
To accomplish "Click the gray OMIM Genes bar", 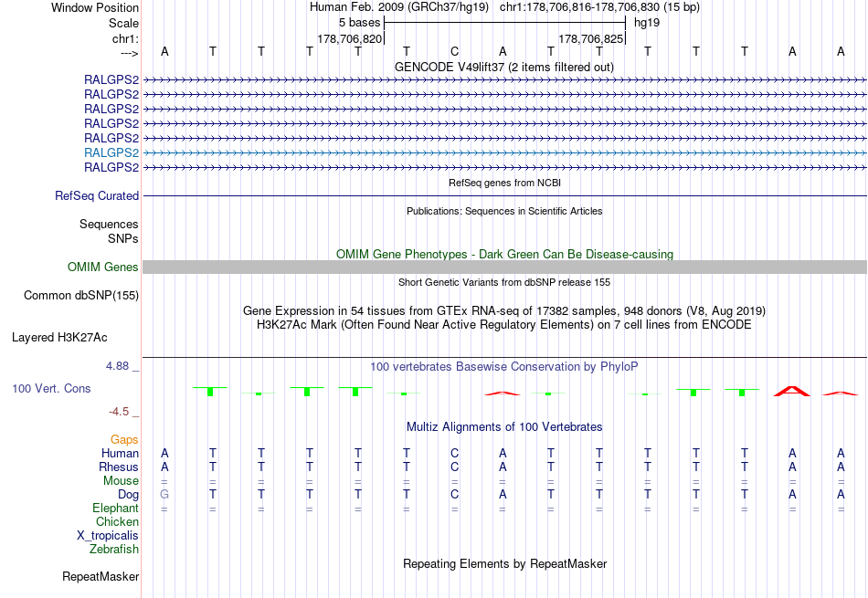I will (504, 268).
